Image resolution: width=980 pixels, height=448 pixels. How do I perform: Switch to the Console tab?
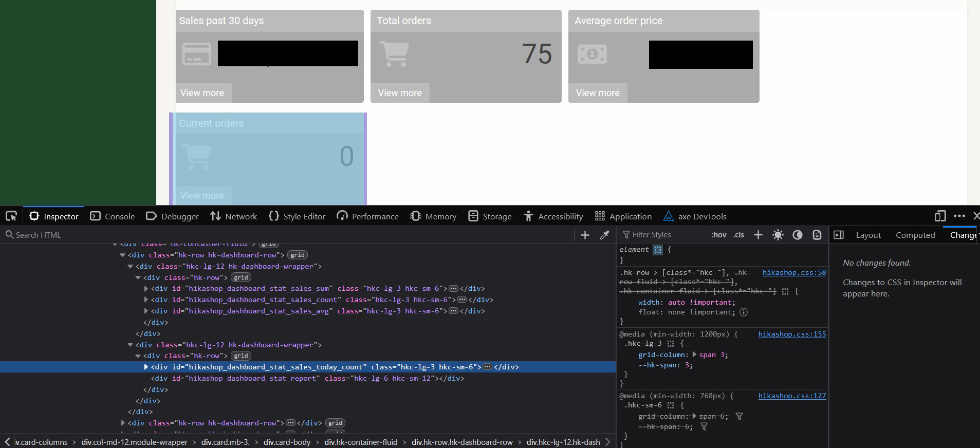[x=113, y=216]
